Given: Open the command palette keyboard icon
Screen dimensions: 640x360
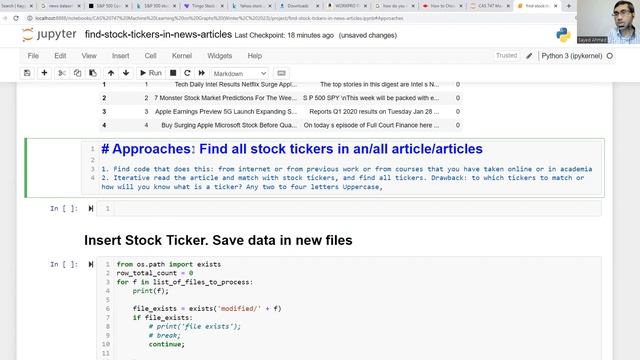Looking at the screenshot, I should tap(281, 73).
